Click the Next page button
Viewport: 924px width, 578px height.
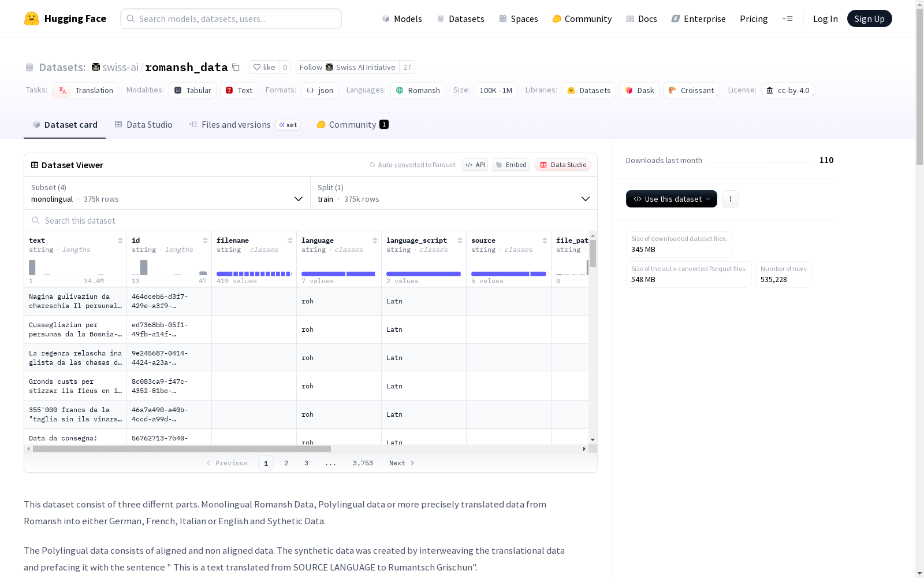click(402, 463)
